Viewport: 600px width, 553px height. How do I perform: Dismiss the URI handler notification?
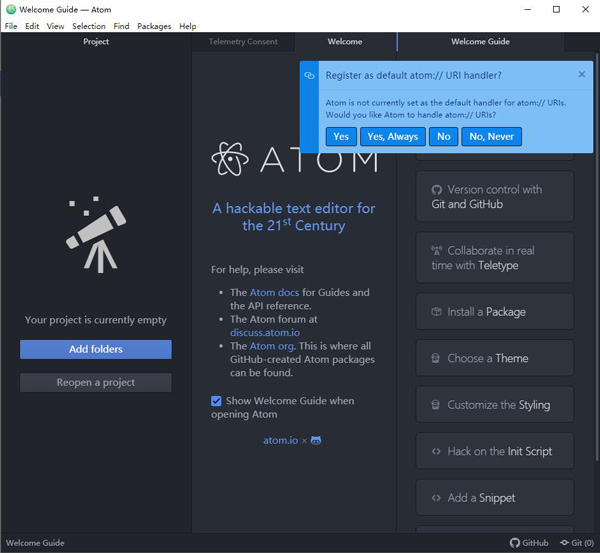[582, 74]
